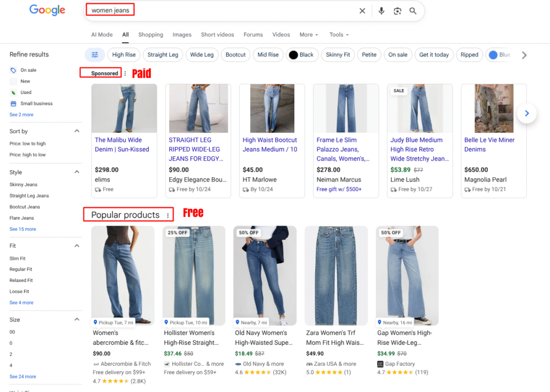Open voice search with the microphone icon
This screenshot has width=550, height=392.
click(381, 11)
